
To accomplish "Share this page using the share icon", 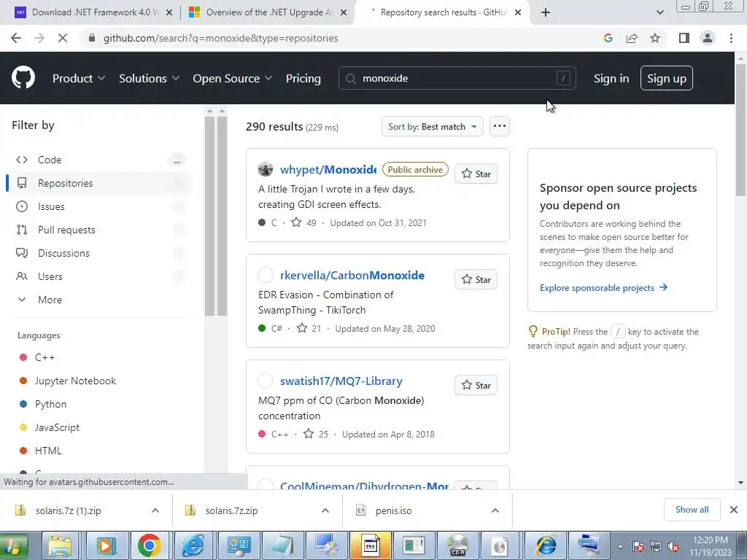I will pos(632,38).
